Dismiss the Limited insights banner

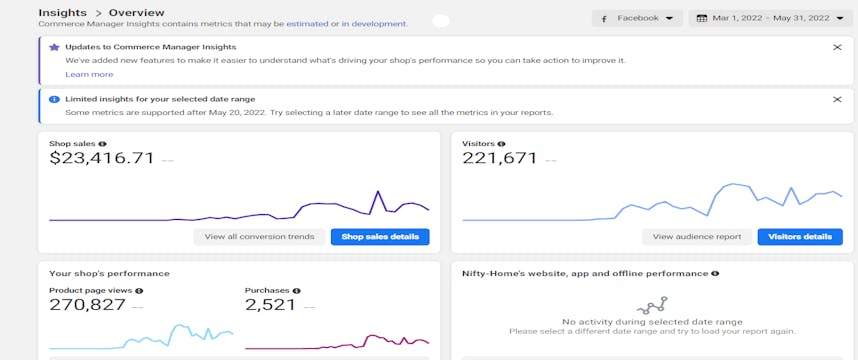(837, 100)
